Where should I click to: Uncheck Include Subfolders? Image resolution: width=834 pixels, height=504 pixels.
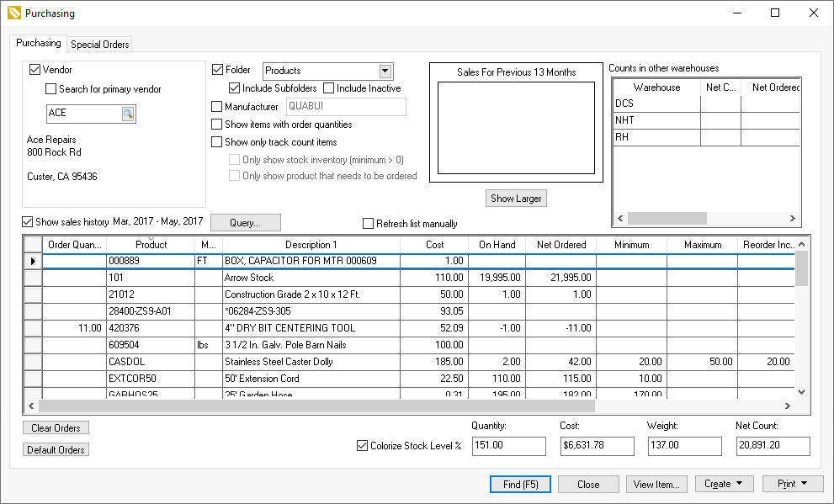(234, 88)
